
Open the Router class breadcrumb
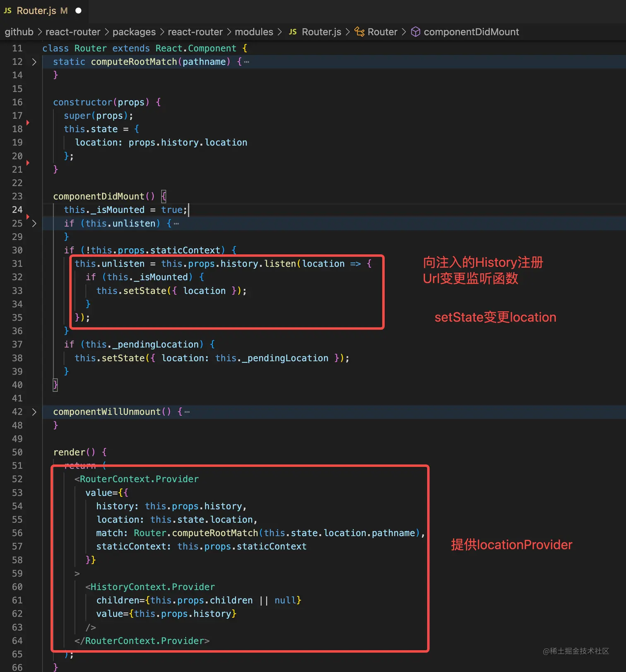coord(383,32)
